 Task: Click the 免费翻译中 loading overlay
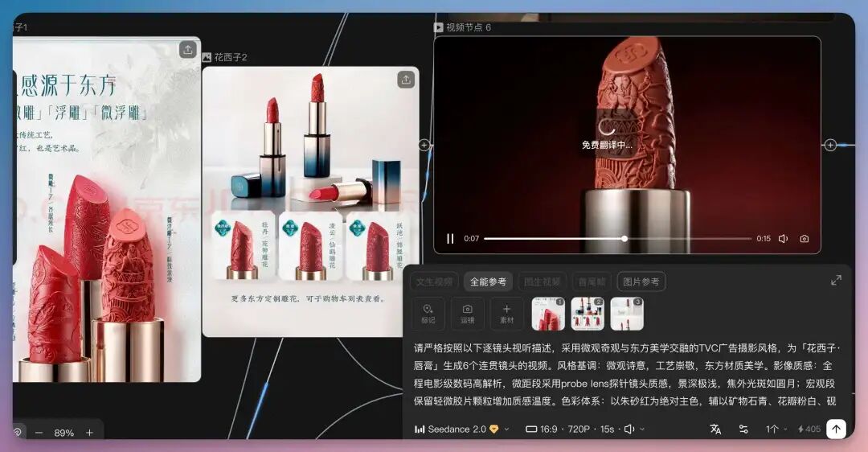point(607,136)
